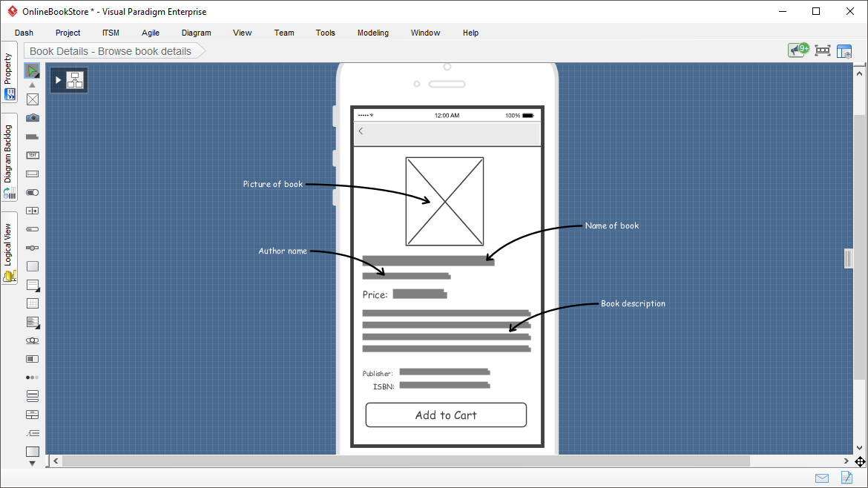Select the 'Picture of book' annotation
868x488 pixels.
pyautogui.click(x=273, y=184)
